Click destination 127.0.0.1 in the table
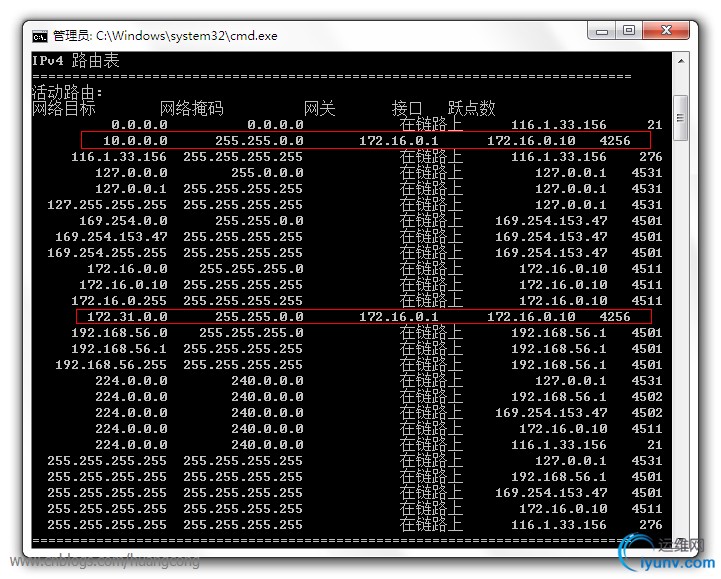Viewport: 721px width, 579px height. click(x=131, y=189)
